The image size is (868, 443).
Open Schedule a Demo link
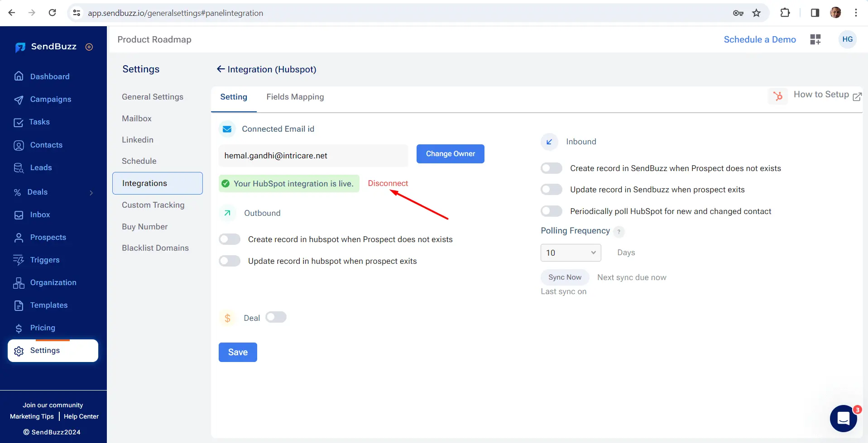pyautogui.click(x=760, y=39)
